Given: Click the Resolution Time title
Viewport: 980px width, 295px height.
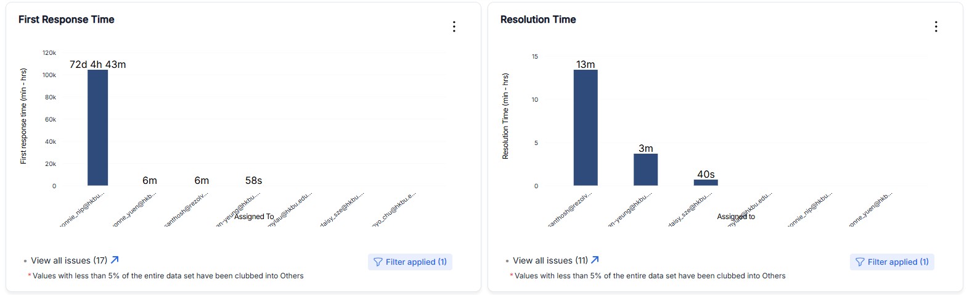Looking at the screenshot, I should [538, 20].
